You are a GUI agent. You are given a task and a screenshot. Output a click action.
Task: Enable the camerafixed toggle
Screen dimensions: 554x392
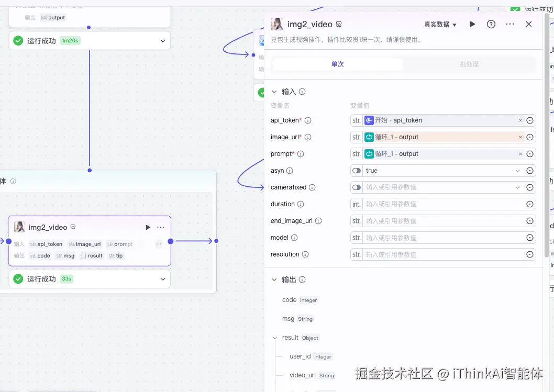(x=356, y=187)
